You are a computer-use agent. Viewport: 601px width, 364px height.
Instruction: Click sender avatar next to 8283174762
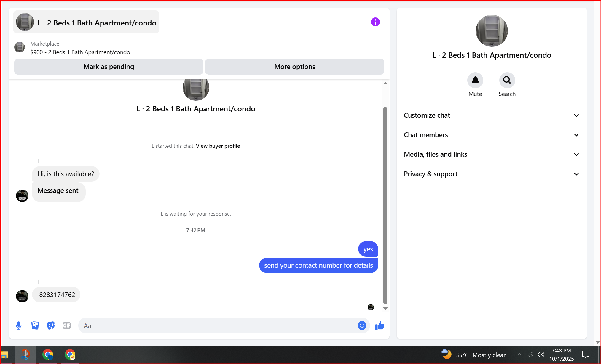22,296
